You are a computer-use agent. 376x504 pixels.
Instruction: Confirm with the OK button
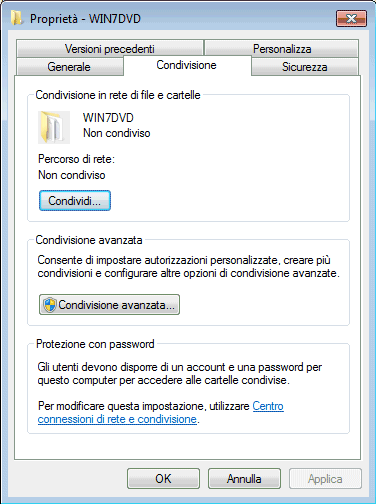coord(163,479)
